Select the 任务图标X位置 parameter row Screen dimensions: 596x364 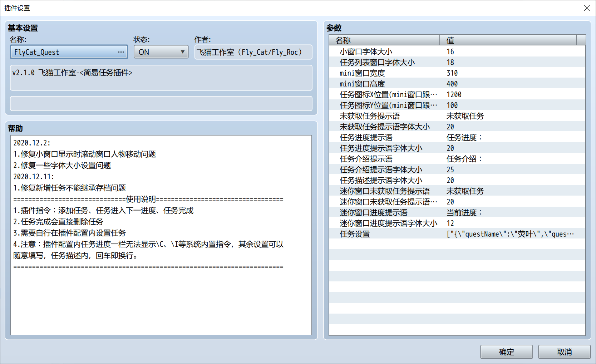coord(457,94)
